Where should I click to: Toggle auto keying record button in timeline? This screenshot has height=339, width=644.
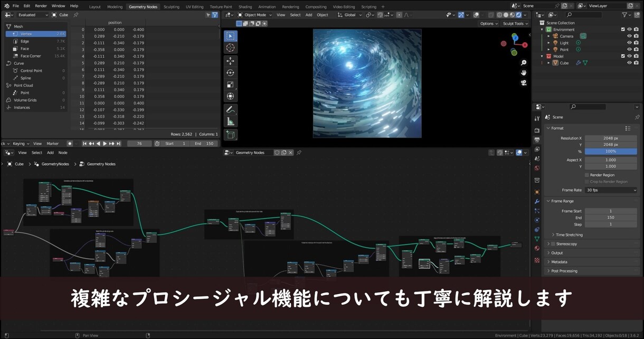pyautogui.click(x=70, y=144)
